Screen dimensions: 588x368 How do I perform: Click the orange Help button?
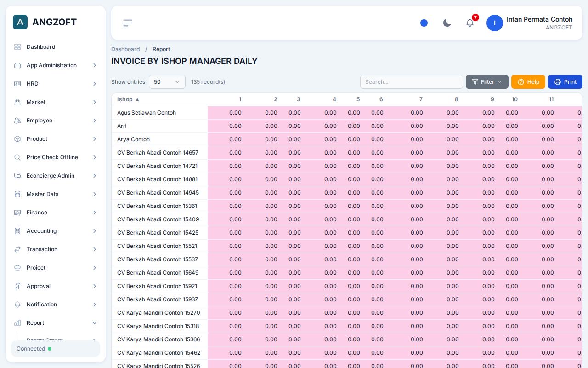(x=528, y=82)
